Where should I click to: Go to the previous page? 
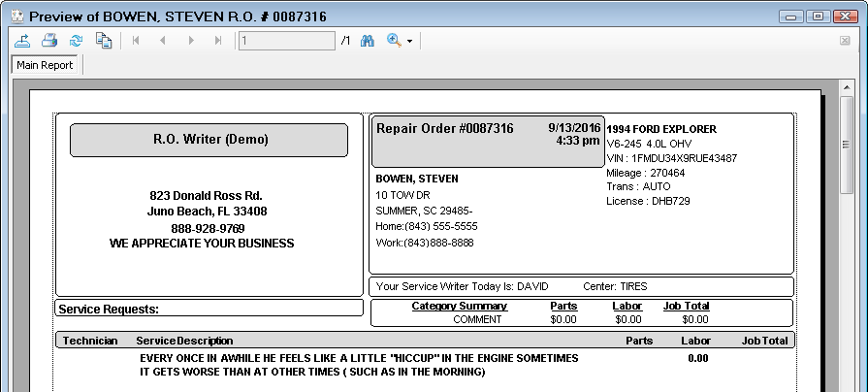[x=163, y=41]
